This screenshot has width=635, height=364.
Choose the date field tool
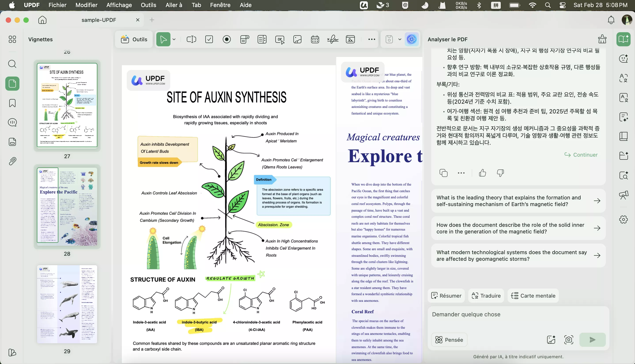315,39
